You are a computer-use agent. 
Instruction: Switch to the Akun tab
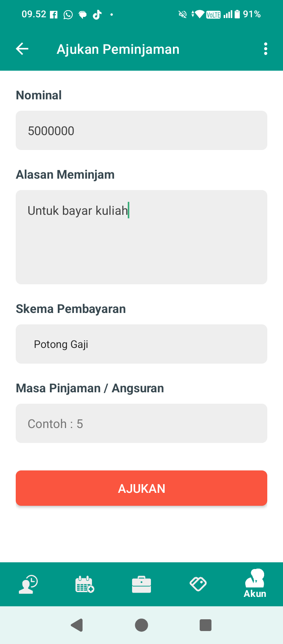pos(255,584)
